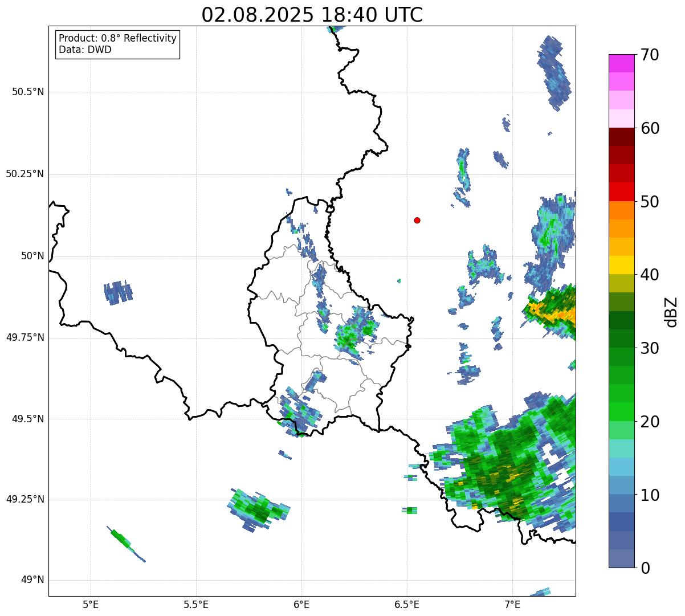Click the title 02.08.2025 18:40 UTC
Image resolution: width=685 pixels, height=616 pixels.
(x=312, y=14)
